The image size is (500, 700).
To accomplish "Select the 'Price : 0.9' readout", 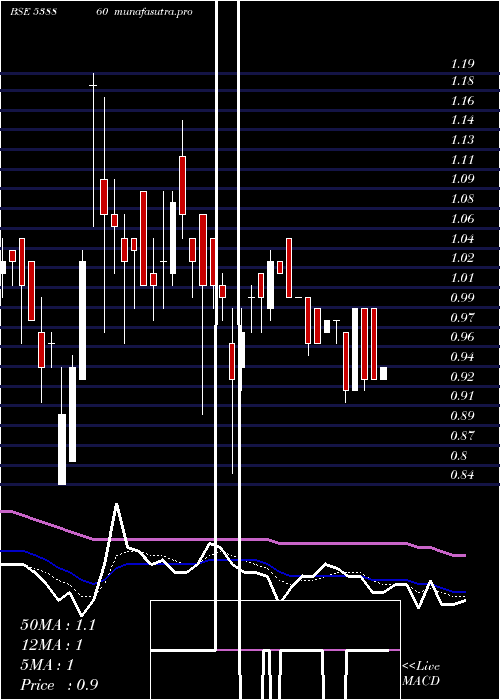I will tap(59, 685).
